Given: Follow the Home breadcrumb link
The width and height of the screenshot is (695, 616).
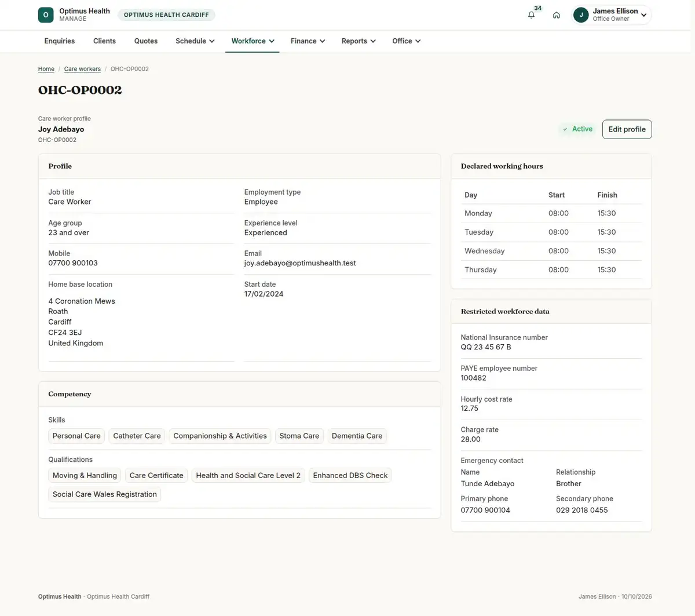Looking at the screenshot, I should [x=46, y=69].
